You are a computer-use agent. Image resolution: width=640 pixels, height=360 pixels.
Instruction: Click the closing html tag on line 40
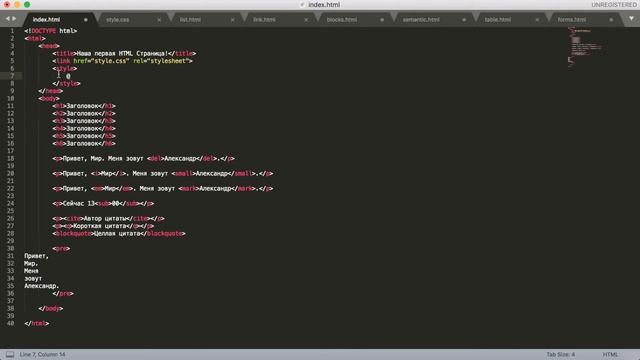pos(36,323)
